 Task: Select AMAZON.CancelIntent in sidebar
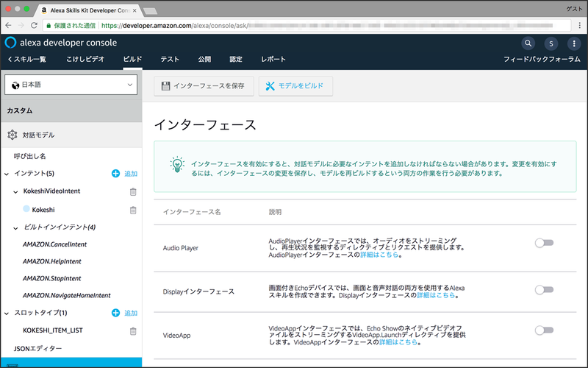(54, 244)
